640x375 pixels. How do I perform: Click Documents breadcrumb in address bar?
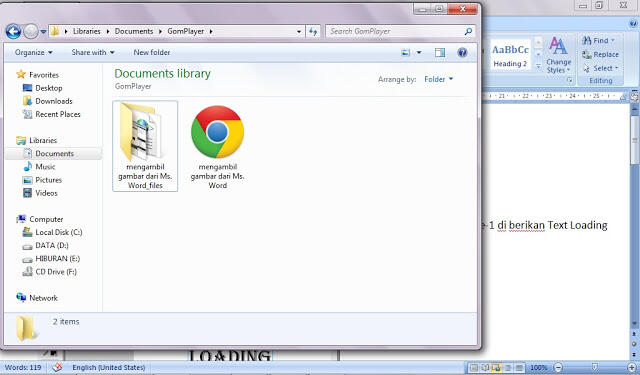133,31
